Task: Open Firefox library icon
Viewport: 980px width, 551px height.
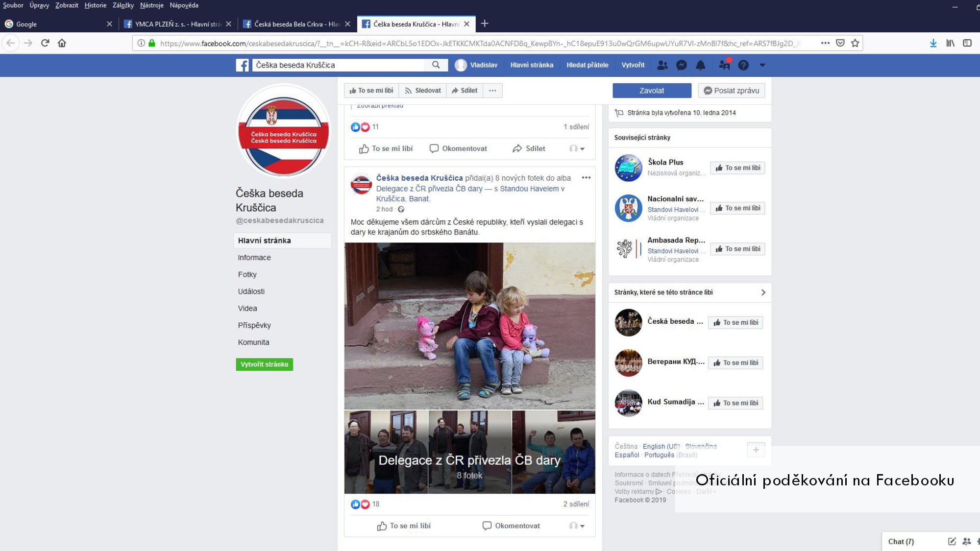Action: click(950, 43)
